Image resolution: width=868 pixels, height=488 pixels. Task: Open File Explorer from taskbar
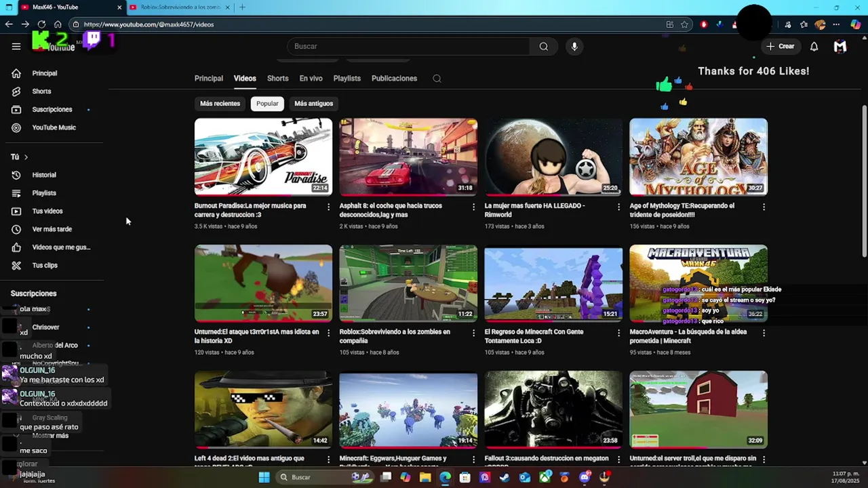point(425,477)
